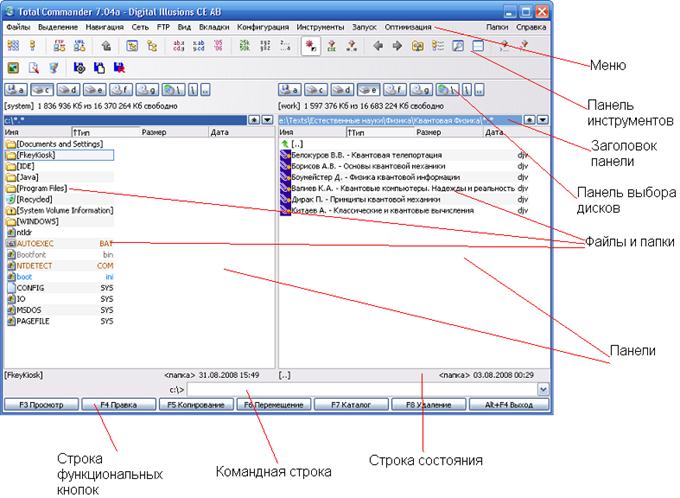Expand the command line history dropdown
This screenshot has height=498, width=680.
click(x=543, y=389)
